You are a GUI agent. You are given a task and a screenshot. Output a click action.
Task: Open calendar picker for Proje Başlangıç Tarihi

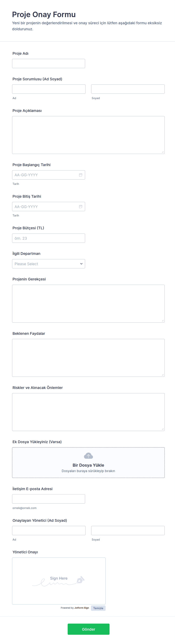[81, 175]
